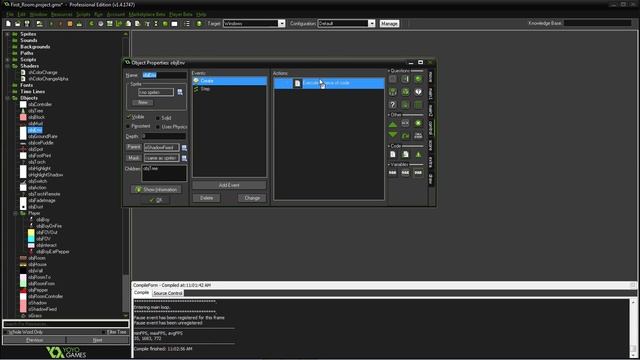This screenshot has height=360, width=640.
Task: Click the Create a sprite toolbar icon
Action: coord(91,24)
